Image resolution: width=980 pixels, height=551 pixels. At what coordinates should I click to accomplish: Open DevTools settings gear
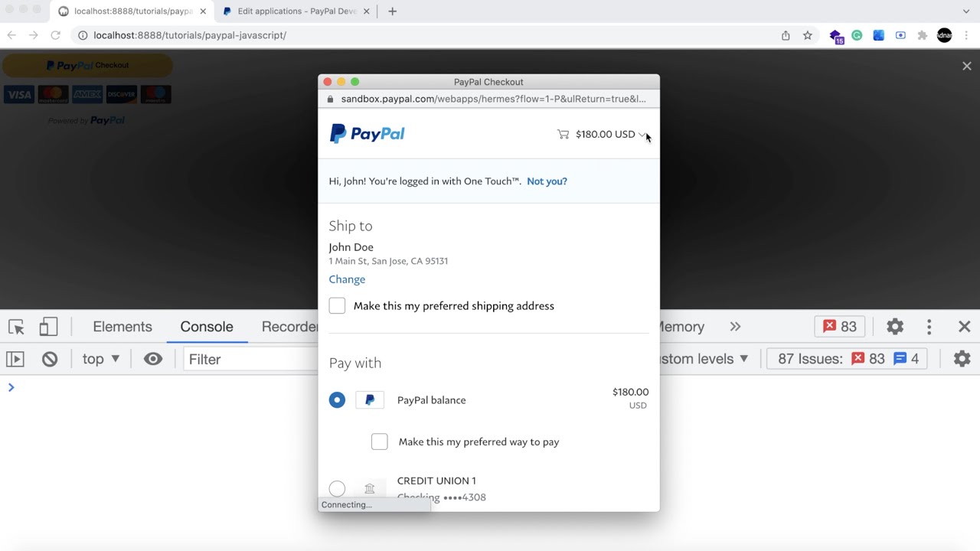895,327
